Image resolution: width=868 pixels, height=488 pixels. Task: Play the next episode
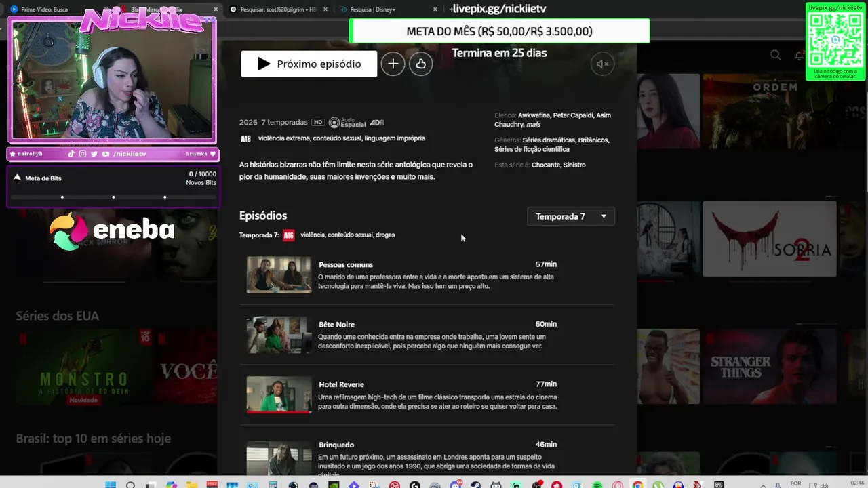pos(309,64)
